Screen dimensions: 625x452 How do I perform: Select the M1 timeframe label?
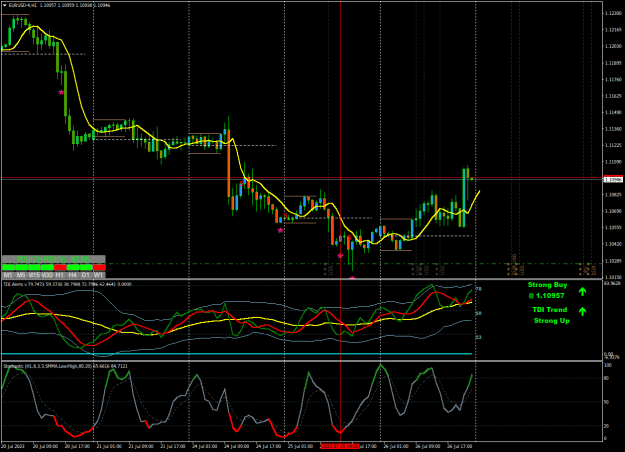tap(8, 275)
